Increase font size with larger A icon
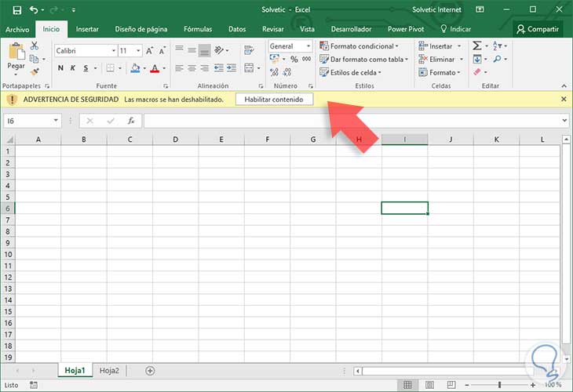 click(149, 51)
